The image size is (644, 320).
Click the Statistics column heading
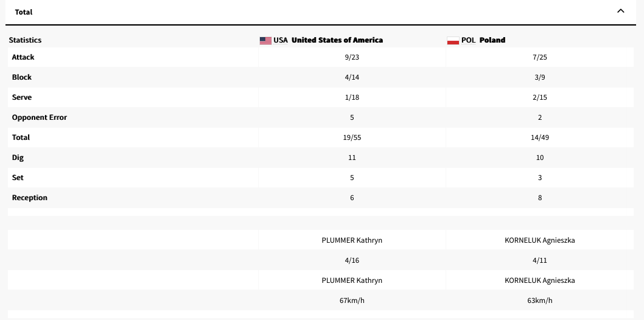[x=25, y=40]
